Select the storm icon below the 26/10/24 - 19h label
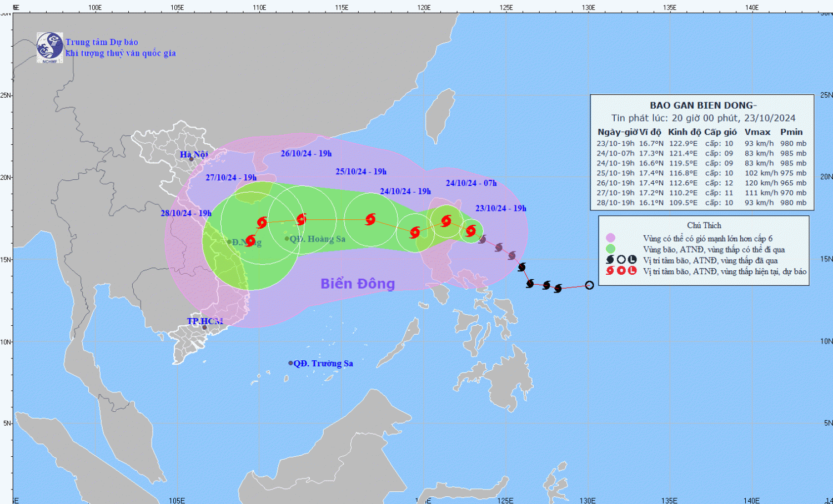 (x=301, y=219)
